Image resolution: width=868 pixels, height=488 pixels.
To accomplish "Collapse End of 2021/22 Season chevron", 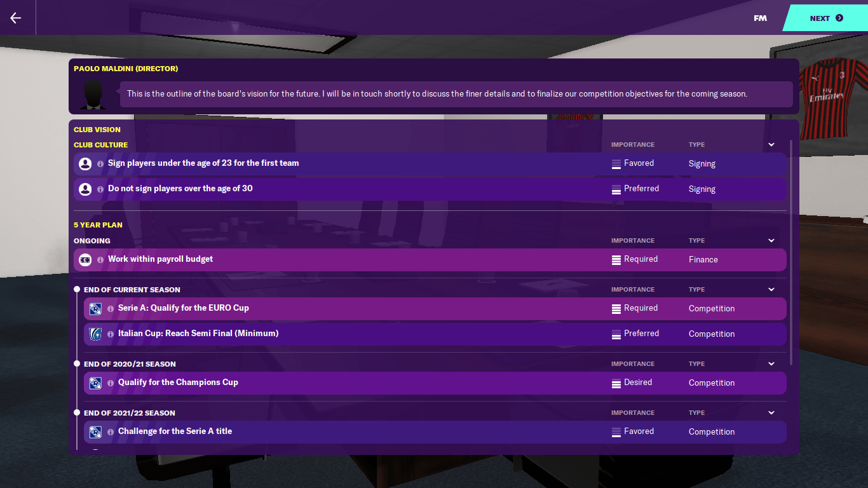I will [771, 413].
